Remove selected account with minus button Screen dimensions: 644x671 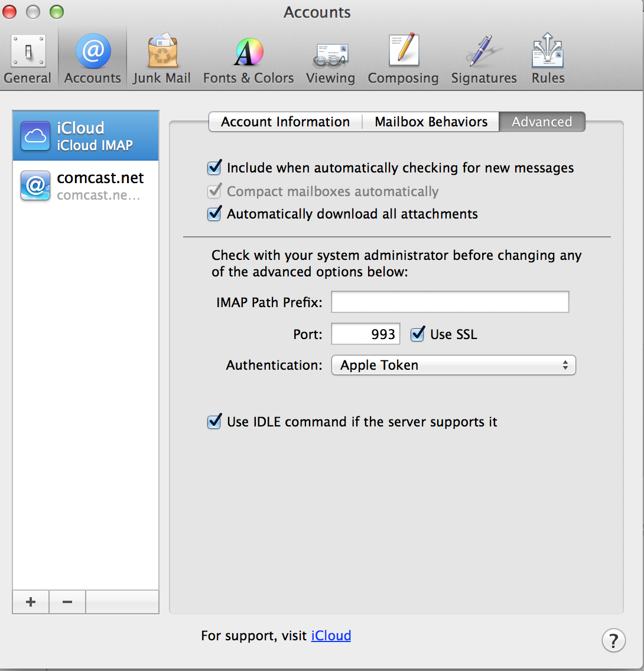67,602
